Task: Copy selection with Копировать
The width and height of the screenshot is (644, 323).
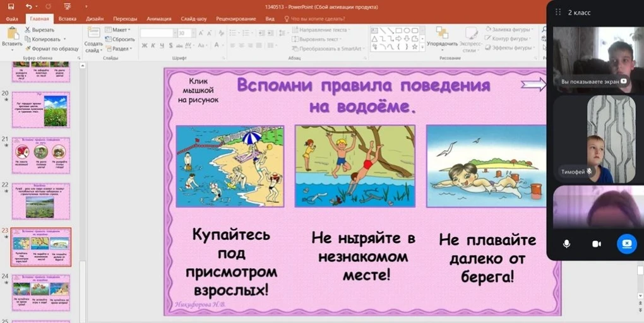Action: (43, 39)
